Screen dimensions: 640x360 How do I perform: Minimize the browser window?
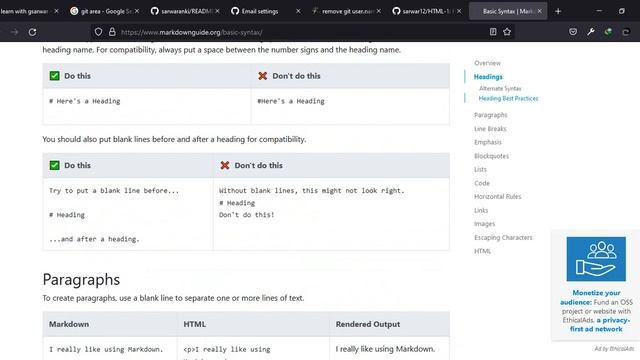coord(599,11)
